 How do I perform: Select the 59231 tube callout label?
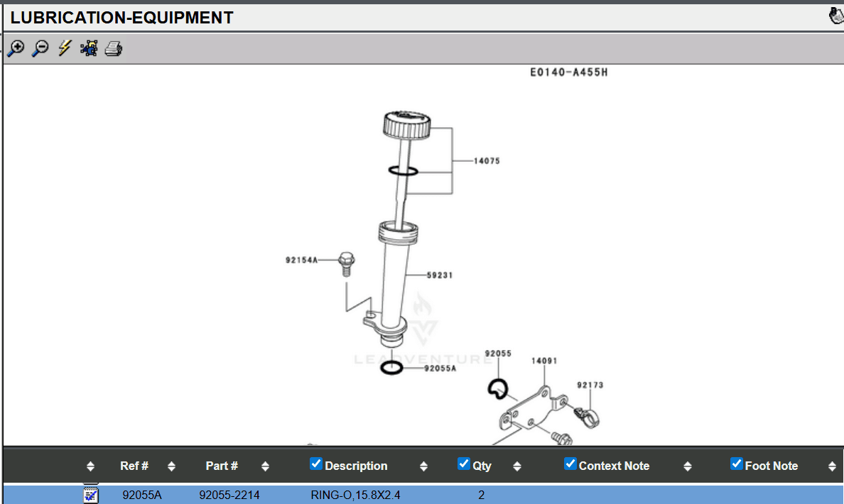pos(440,275)
